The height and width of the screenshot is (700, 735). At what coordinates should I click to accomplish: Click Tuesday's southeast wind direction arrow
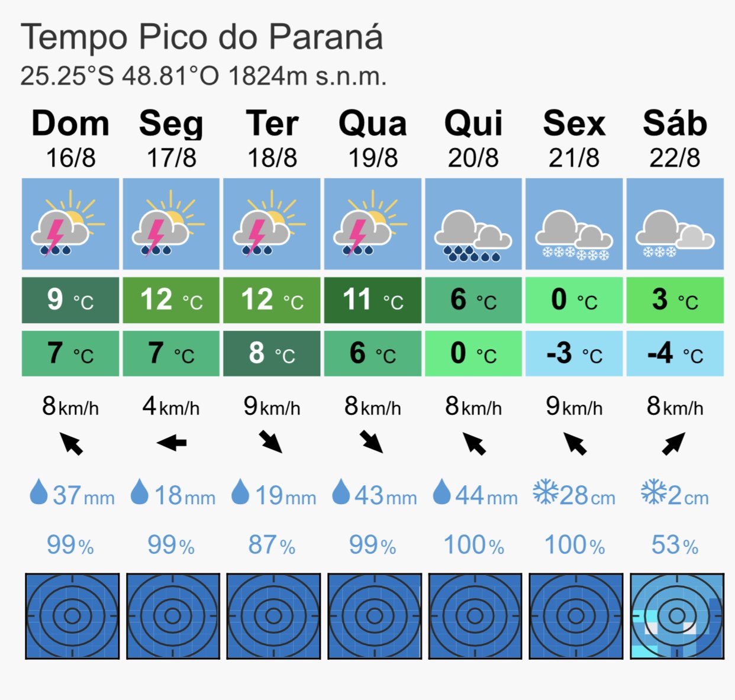click(x=271, y=442)
